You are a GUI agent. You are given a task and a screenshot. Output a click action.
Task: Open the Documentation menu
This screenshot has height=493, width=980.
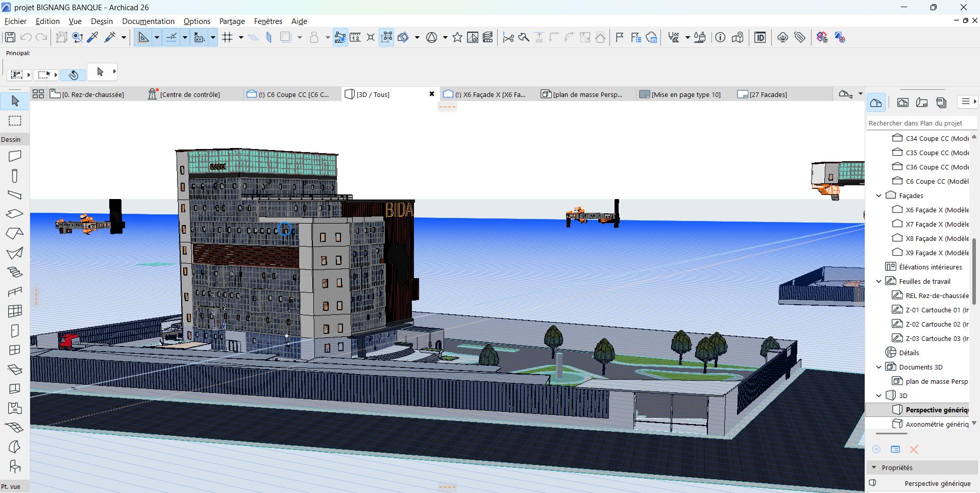pyautogui.click(x=148, y=21)
